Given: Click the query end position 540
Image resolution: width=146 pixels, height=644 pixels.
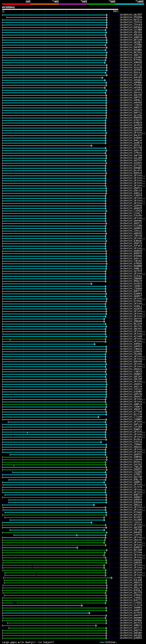Looking at the screenshot, I should pos(115,11).
